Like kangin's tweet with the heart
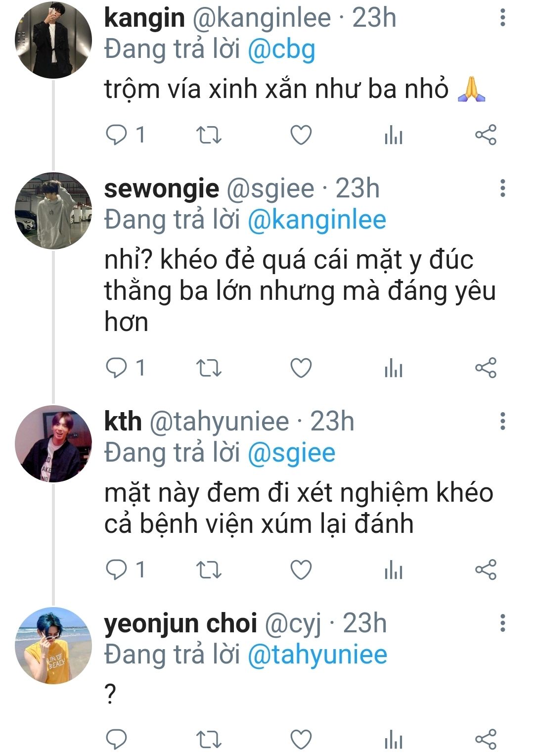Image resolution: width=534 pixels, height=756 pixels. 301,135
